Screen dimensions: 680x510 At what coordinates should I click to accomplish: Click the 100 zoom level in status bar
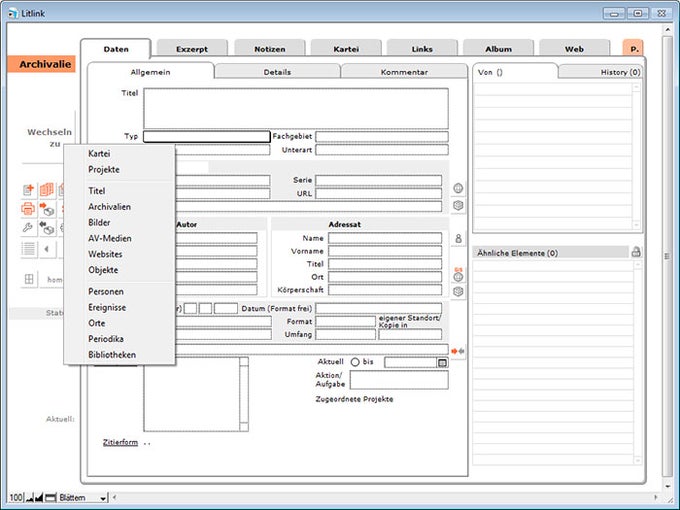tap(16, 498)
